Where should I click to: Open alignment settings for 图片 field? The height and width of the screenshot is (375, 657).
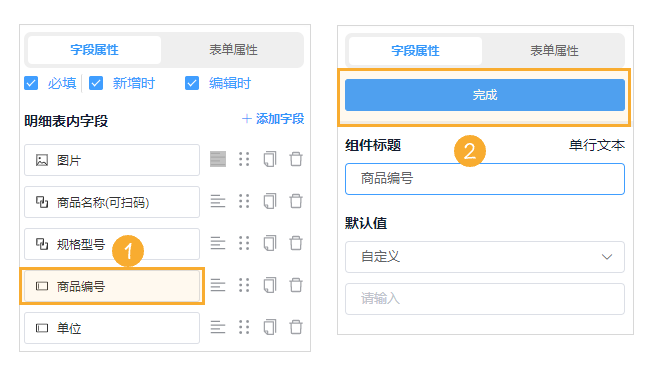tap(218, 159)
